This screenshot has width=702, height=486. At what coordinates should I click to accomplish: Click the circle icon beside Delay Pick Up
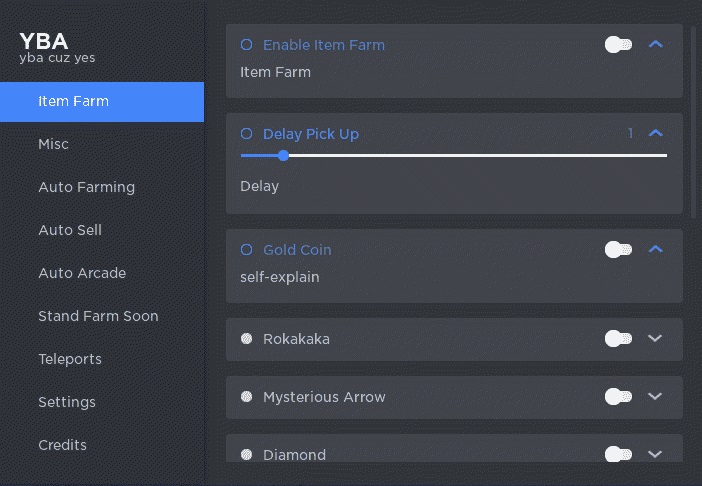[x=247, y=134]
